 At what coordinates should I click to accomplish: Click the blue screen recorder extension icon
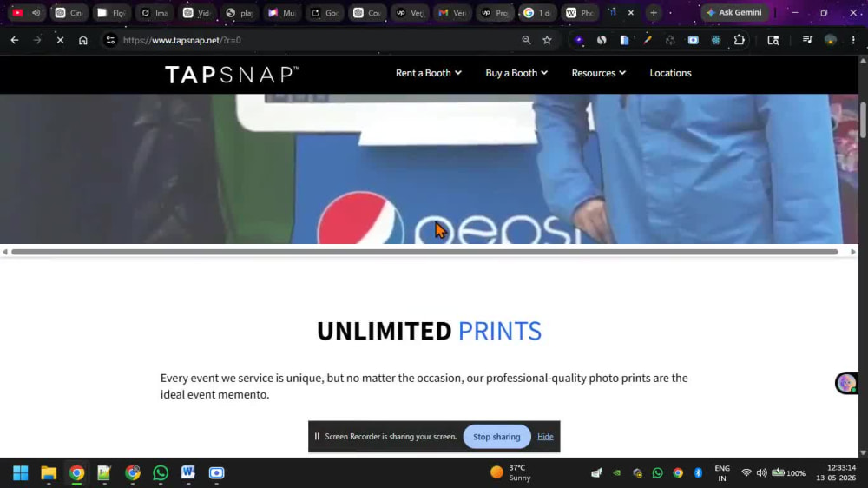tap(693, 40)
